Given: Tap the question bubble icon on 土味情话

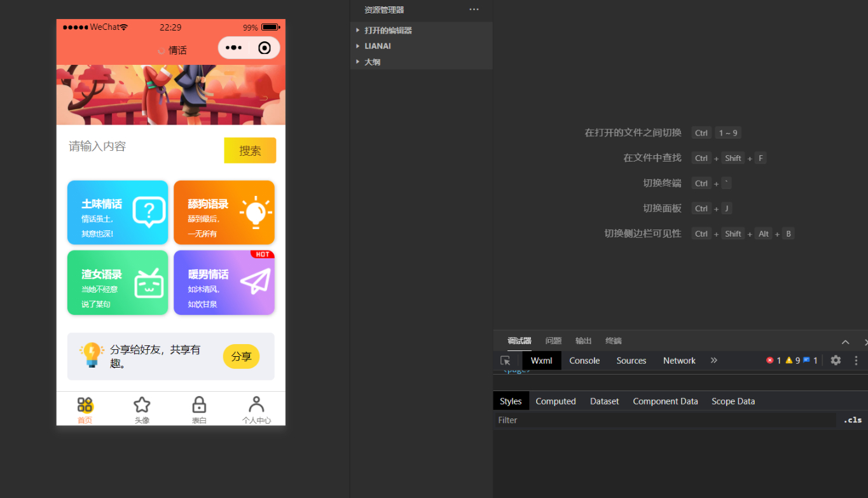Looking at the screenshot, I should point(149,212).
